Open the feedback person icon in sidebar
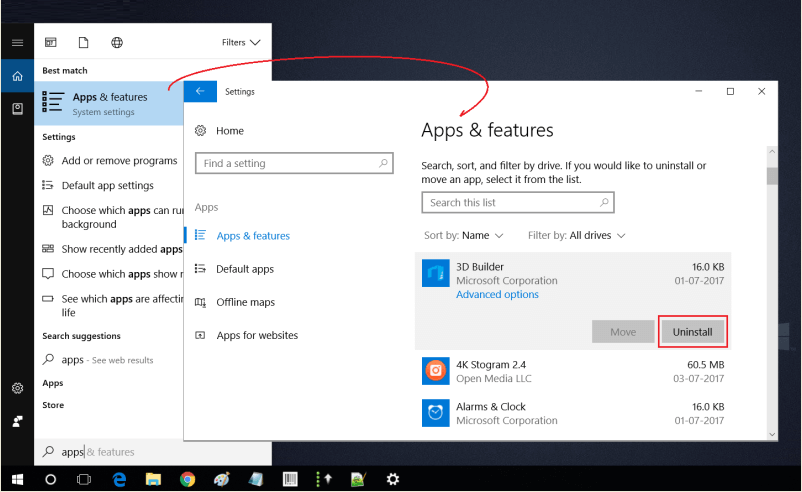 (x=17, y=421)
